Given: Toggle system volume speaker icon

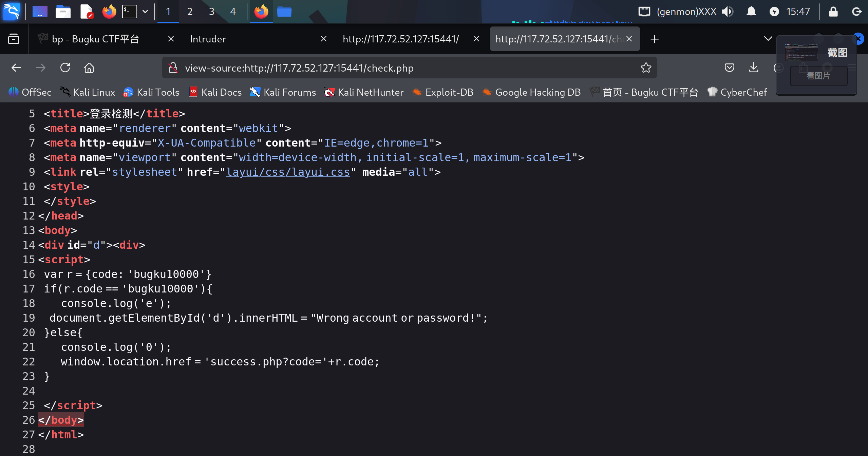Looking at the screenshot, I should [x=727, y=12].
